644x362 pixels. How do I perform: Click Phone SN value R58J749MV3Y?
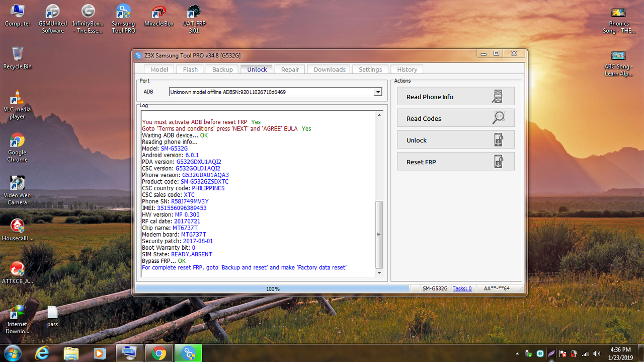pos(190,201)
